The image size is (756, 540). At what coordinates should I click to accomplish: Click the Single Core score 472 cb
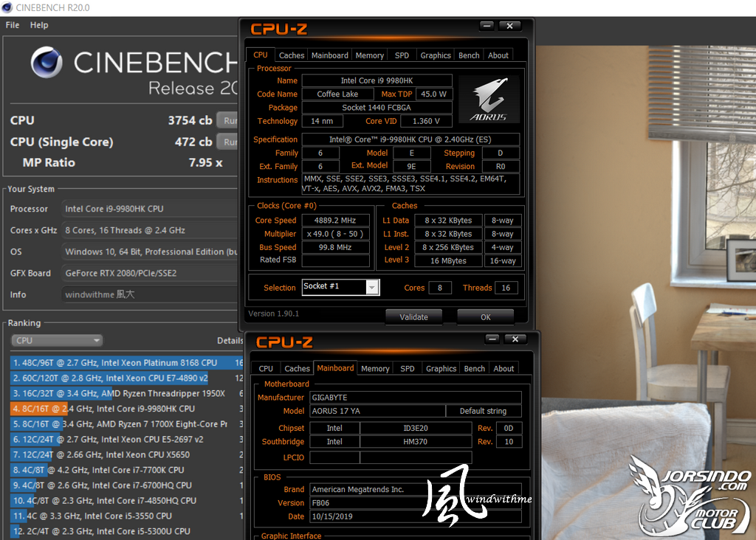coord(193,142)
